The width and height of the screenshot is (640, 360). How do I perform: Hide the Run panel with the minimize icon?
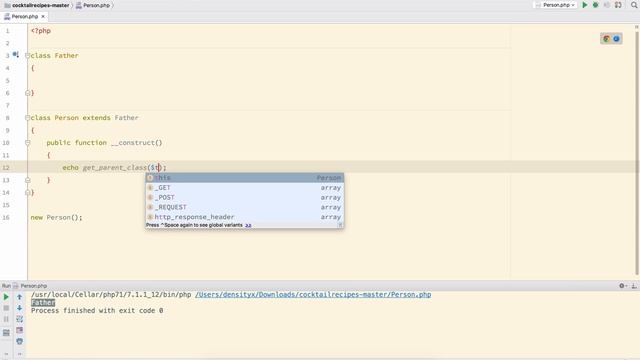tap(634, 286)
